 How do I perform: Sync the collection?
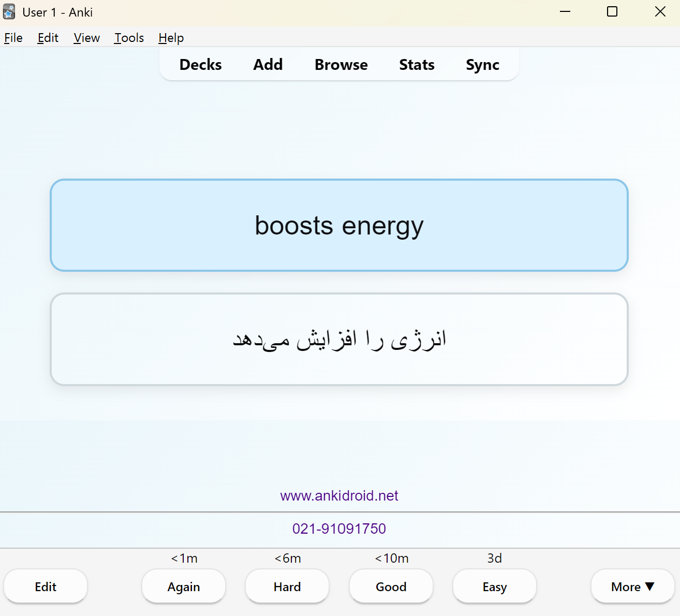click(x=482, y=65)
